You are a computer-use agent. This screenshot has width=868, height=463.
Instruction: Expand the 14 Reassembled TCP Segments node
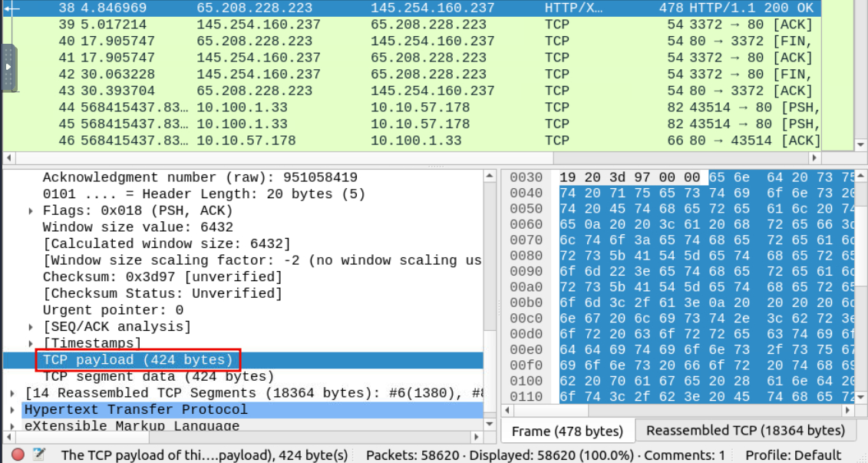pos(13,393)
